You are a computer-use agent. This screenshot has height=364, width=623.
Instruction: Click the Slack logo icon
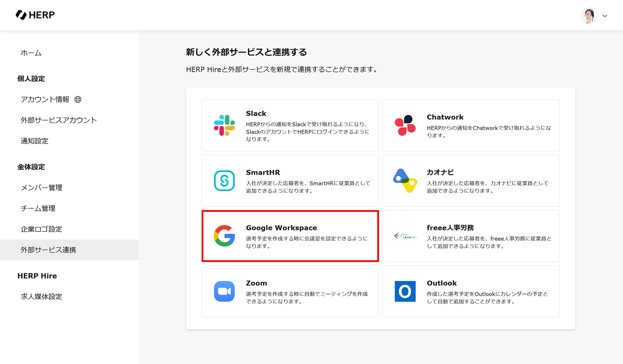[225, 125]
